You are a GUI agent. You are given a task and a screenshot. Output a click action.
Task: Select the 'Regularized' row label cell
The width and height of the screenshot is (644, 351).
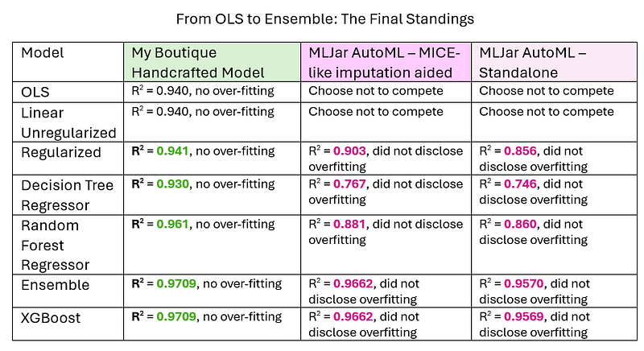[x=61, y=152]
